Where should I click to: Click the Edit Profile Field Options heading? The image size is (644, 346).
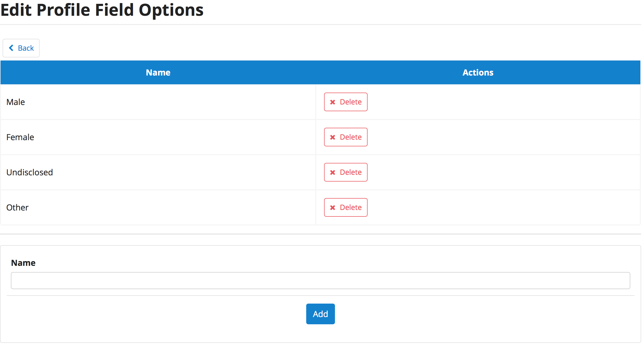(x=102, y=10)
